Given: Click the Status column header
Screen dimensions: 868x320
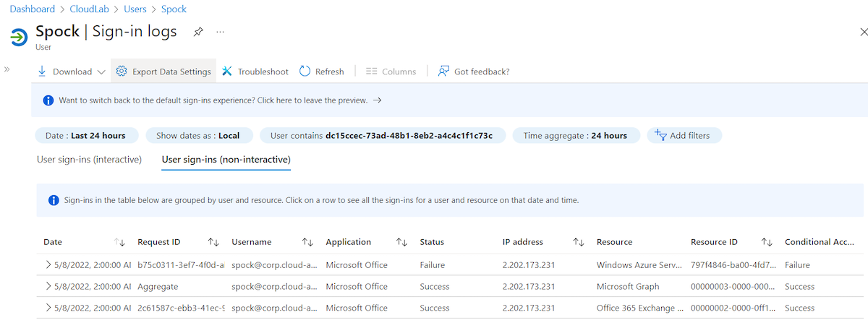Looking at the screenshot, I should click(x=432, y=242).
